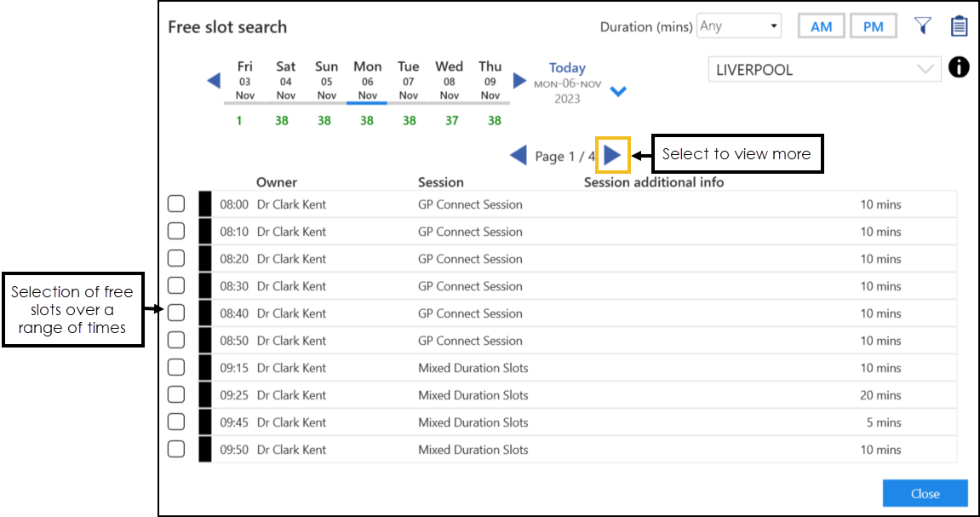Expand the chevron below Today date
This screenshot has height=517, width=980.
(x=618, y=92)
